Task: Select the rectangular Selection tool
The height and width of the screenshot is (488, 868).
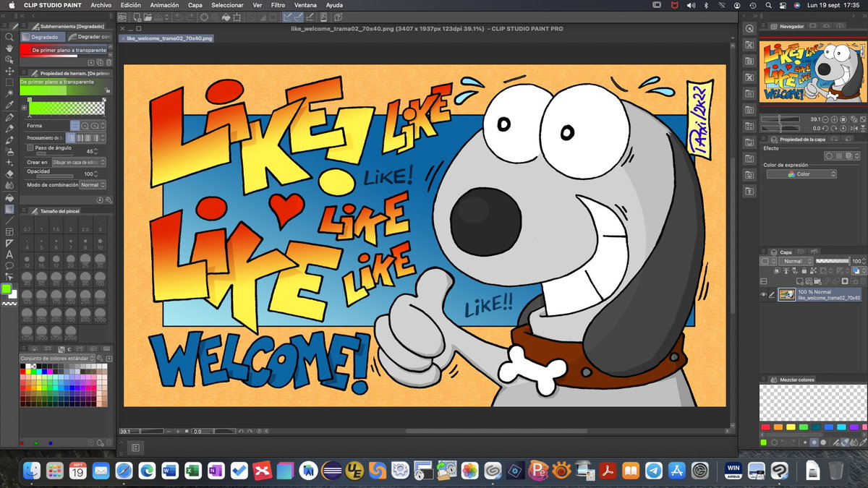Action: pos(9,82)
